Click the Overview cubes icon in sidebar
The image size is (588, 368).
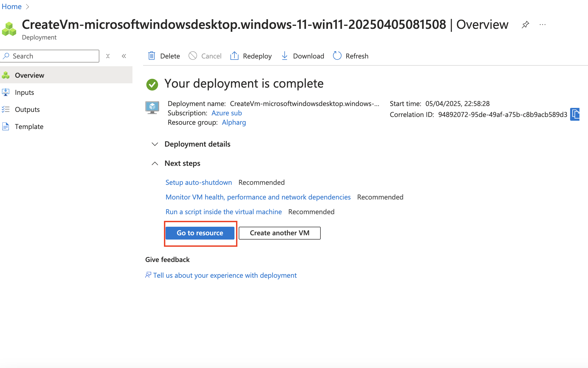pos(6,75)
